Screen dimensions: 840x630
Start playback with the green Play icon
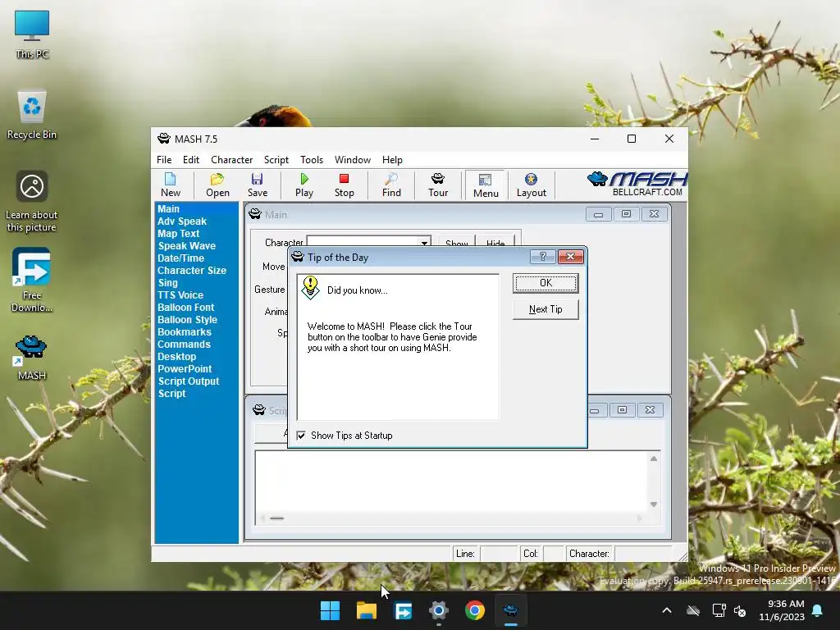[x=304, y=185]
